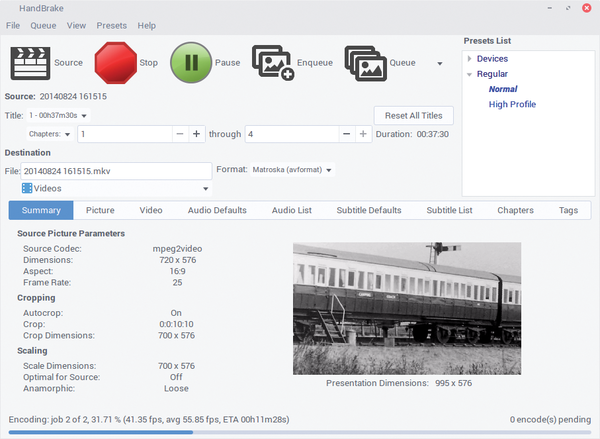
Task: Select the High Profile preset
Action: coord(512,104)
